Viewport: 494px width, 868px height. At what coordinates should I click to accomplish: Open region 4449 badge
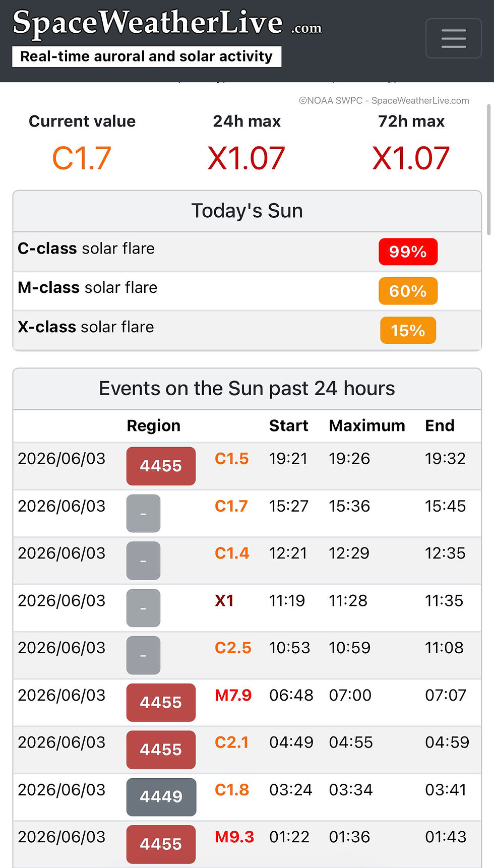pyautogui.click(x=161, y=797)
